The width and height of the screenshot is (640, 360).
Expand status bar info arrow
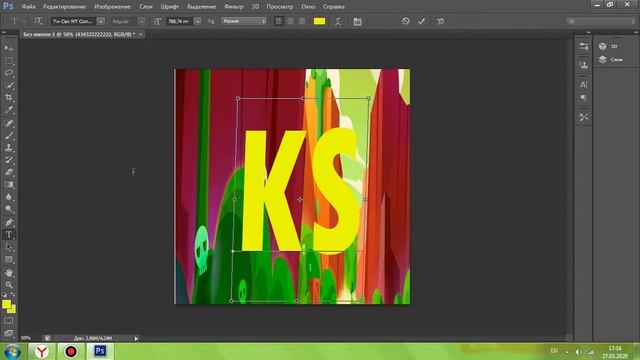click(136, 338)
